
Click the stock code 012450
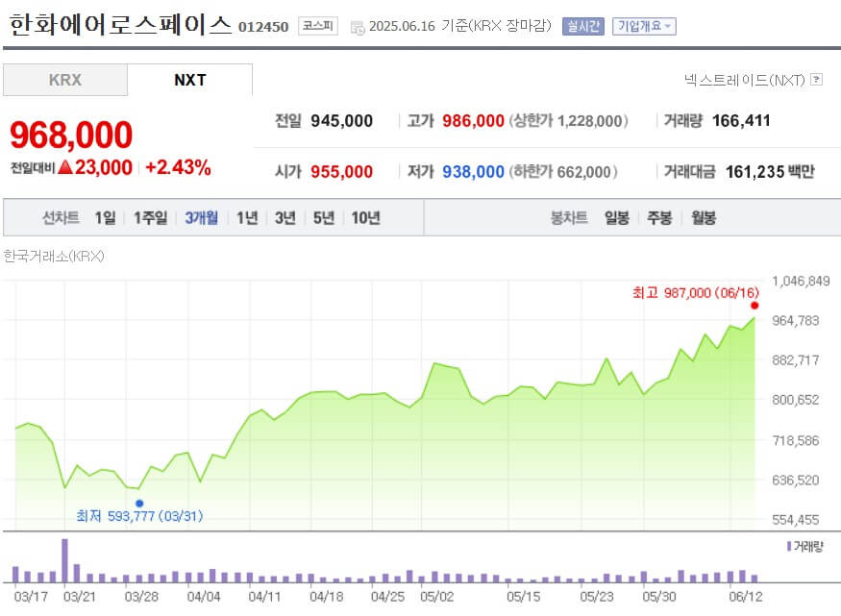click(263, 27)
